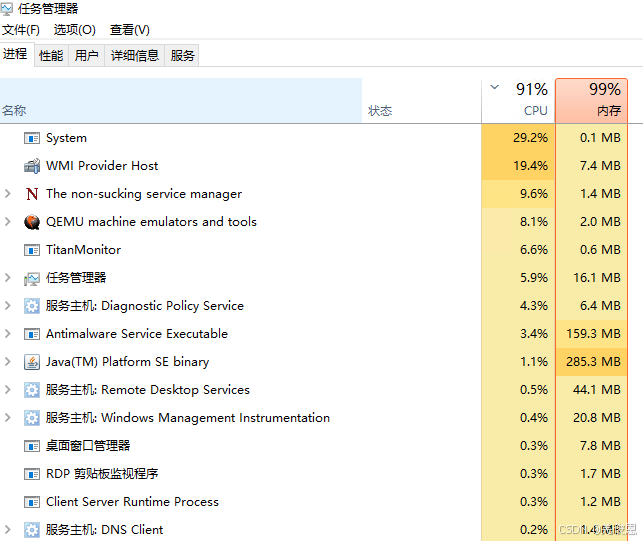Viewport: 643px width, 541px height.
Task: Open the 文件(F) menu
Action: [21, 30]
